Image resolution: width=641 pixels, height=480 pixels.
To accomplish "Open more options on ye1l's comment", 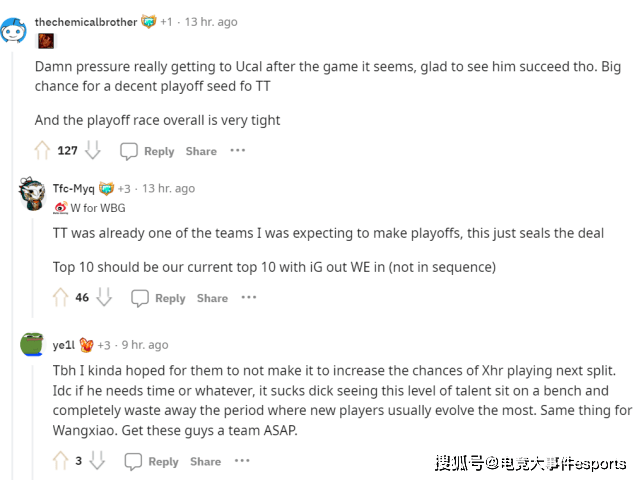I will coord(241,461).
